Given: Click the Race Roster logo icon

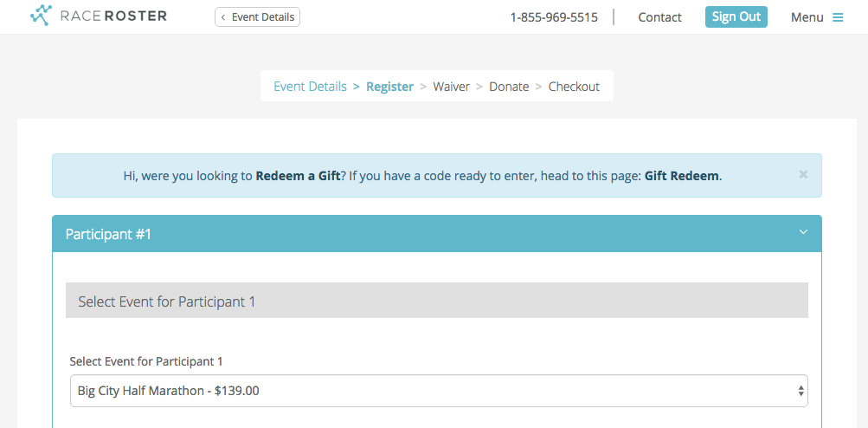Looking at the screenshot, I should tap(41, 16).
